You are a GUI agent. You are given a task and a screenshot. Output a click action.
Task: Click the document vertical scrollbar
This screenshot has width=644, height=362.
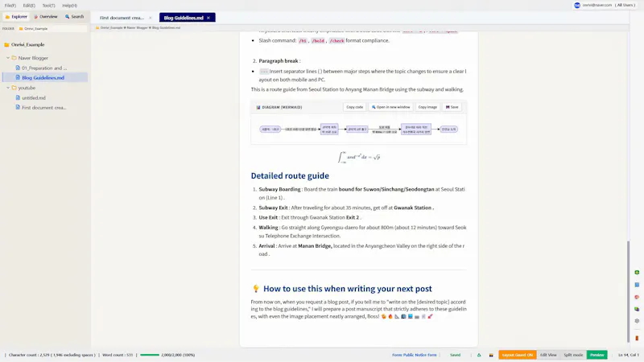628,291
